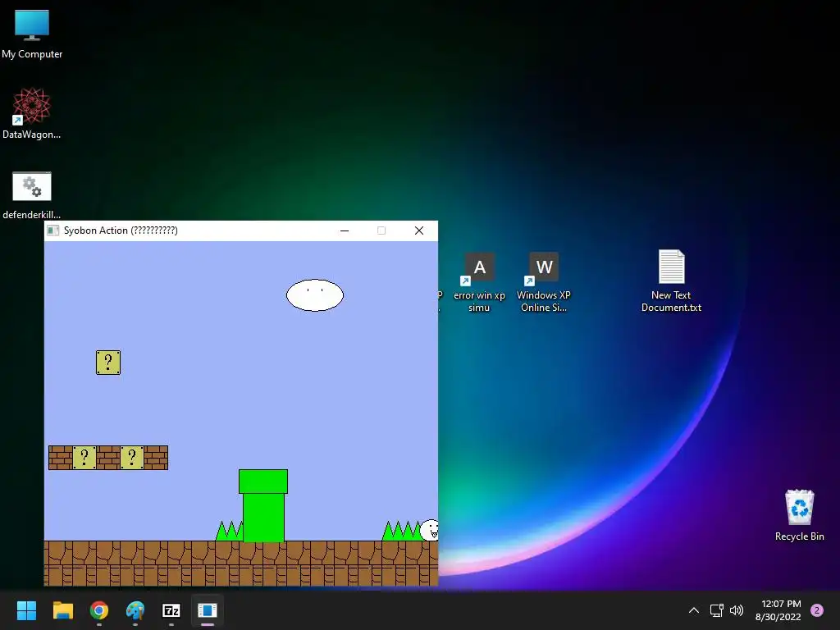Click the white cloud with face

pyautogui.click(x=315, y=294)
